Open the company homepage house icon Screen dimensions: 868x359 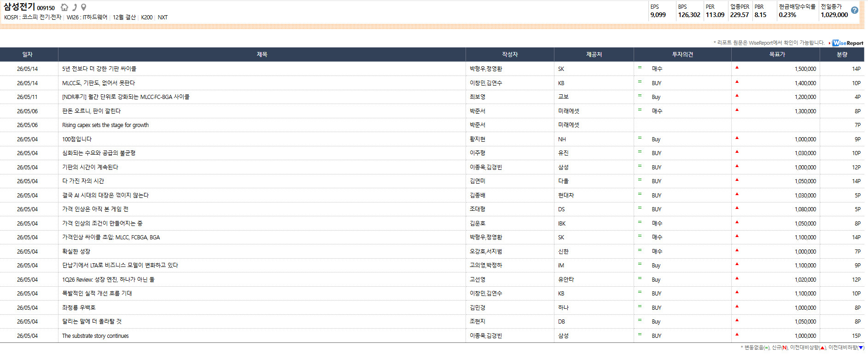[64, 7]
